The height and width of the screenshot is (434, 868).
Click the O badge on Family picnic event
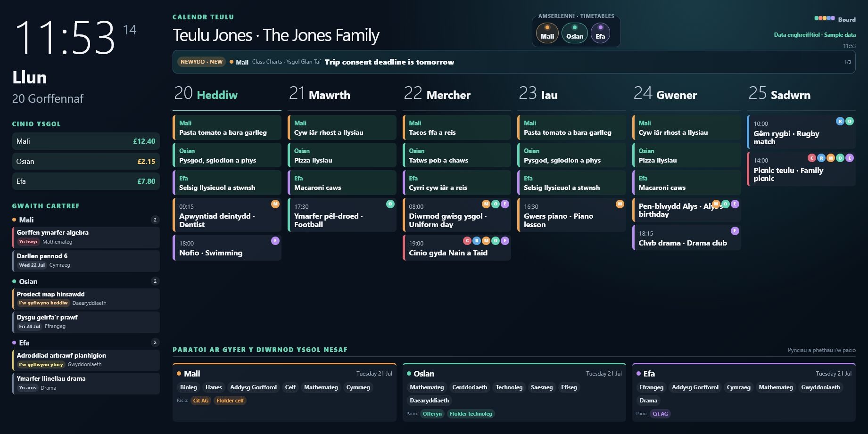point(840,158)
